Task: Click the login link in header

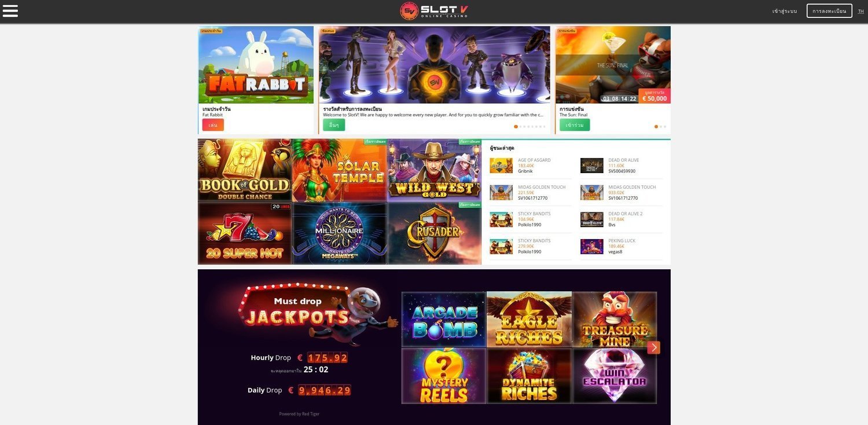Action: 784,11
